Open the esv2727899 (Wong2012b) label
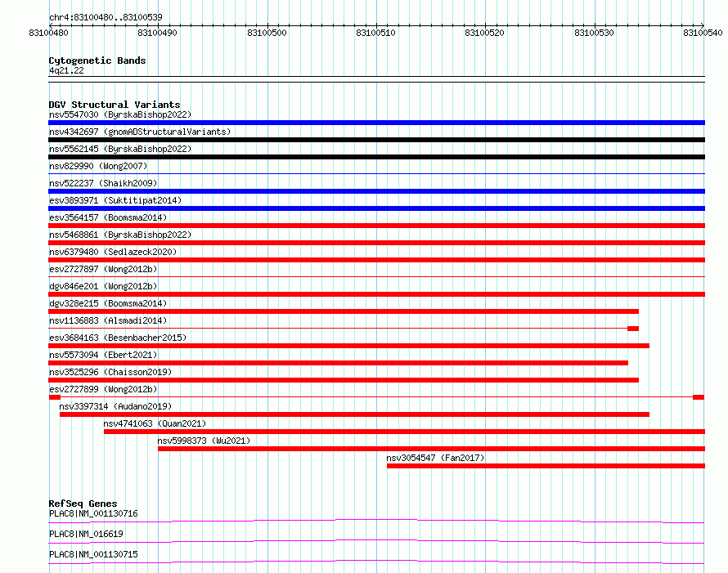The width and height of the screenshot is (728, 573). tap(103, 389)
